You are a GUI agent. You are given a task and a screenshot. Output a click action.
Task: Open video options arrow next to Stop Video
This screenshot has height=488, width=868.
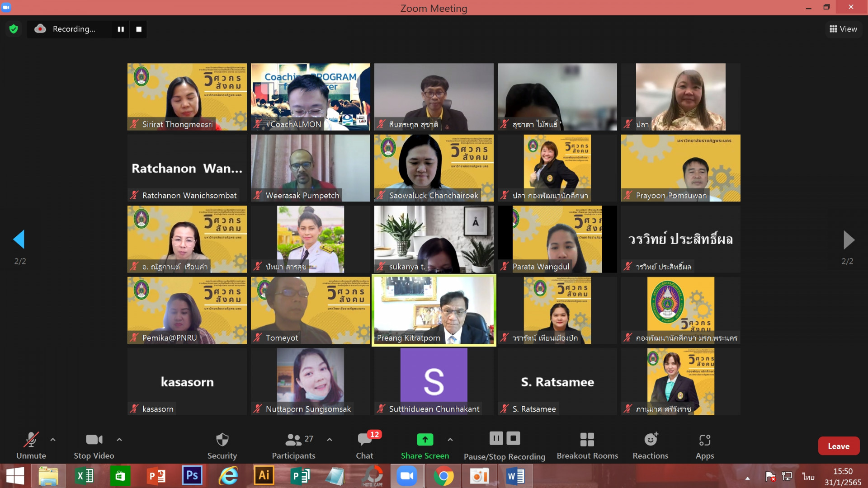[119, 440]
